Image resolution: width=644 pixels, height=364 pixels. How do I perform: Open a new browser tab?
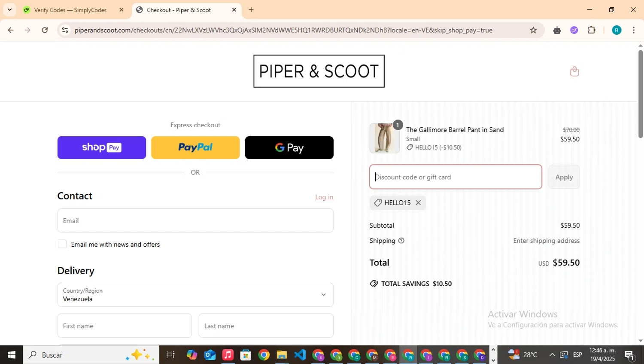click(251, 10)
